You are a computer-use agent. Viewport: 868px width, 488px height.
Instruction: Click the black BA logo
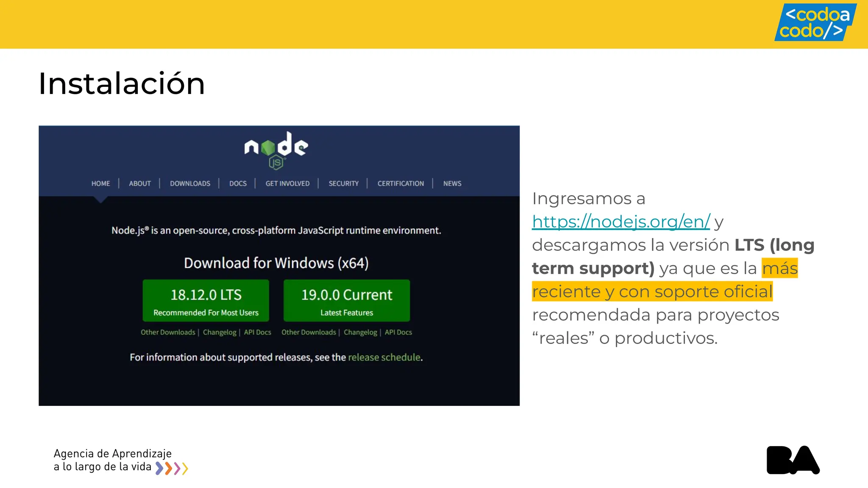pyautogui.click(x=793, y=460)
